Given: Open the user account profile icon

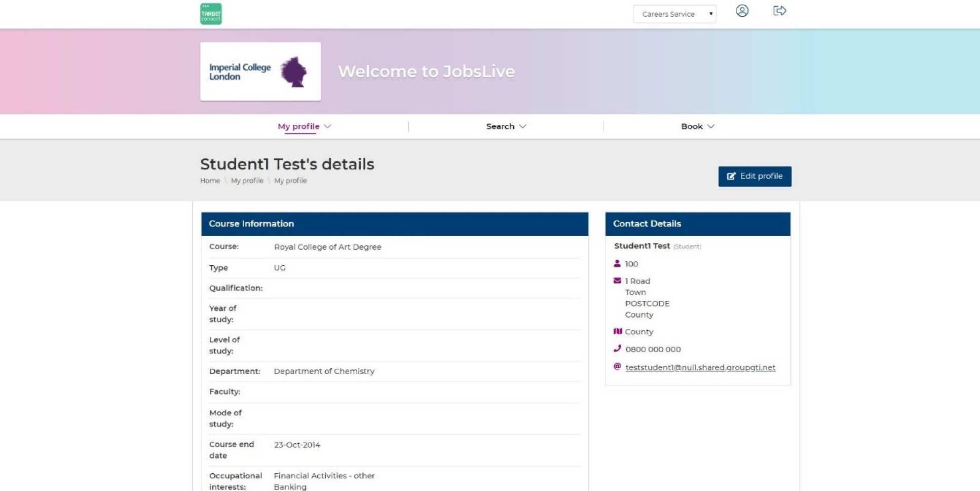Looking at the screenshot, I should 742,11.
